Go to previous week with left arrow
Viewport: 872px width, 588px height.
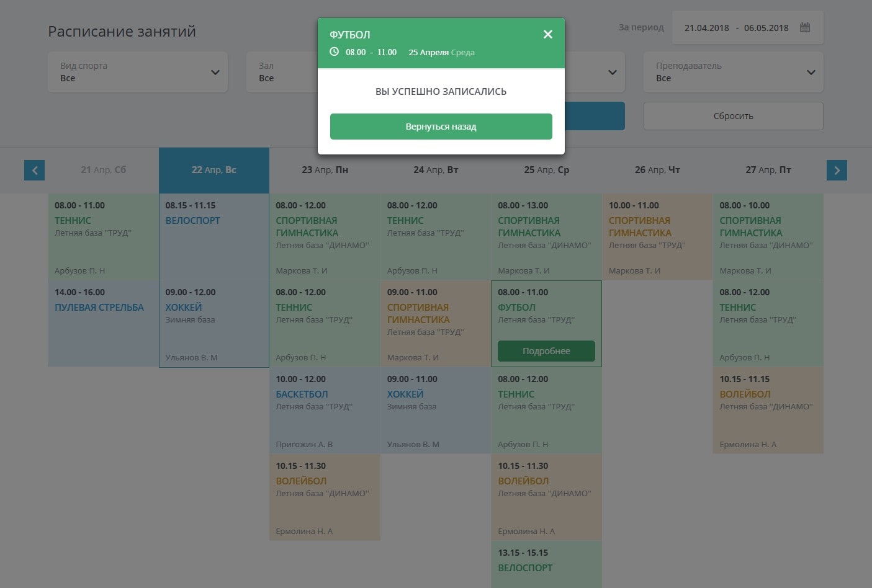[x=35, y=170]
